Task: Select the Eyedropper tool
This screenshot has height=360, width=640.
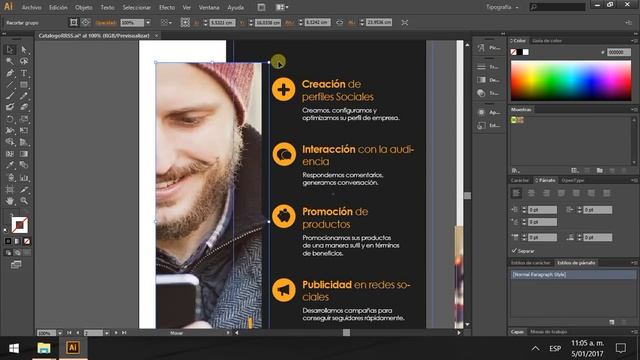Action: tap(10, 165)
